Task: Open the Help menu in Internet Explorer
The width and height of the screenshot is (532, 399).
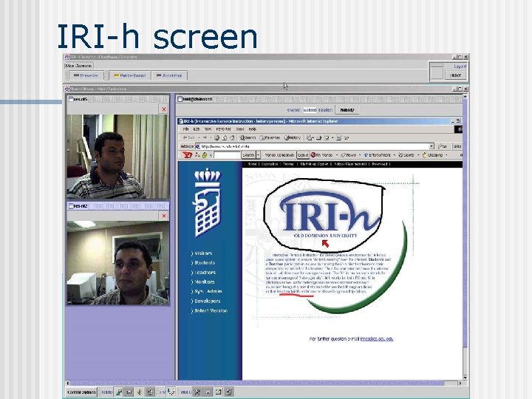Action: click(x=252, y=129)
